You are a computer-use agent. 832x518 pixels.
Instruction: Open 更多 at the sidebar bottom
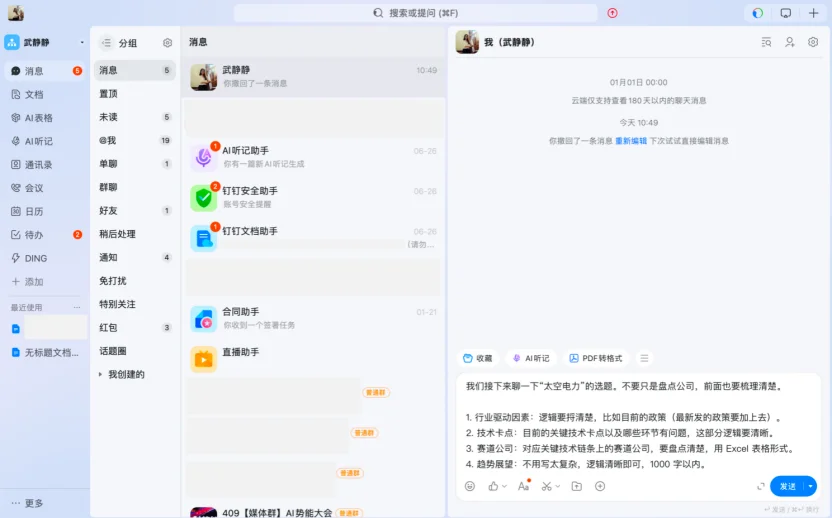point(28,503)
